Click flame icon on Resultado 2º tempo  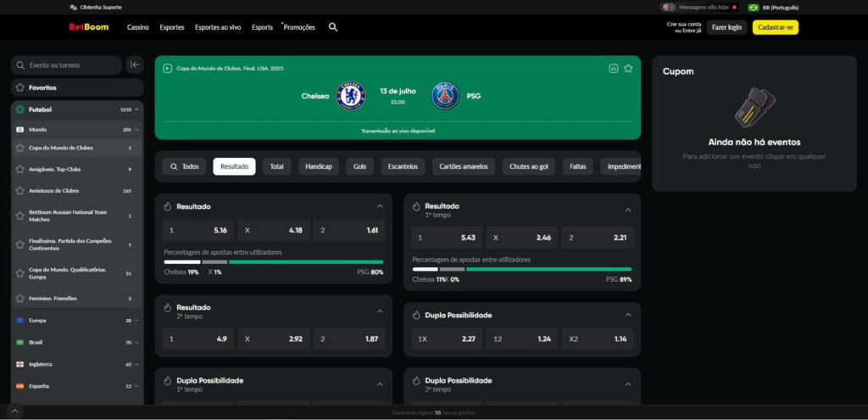[168, 307]
